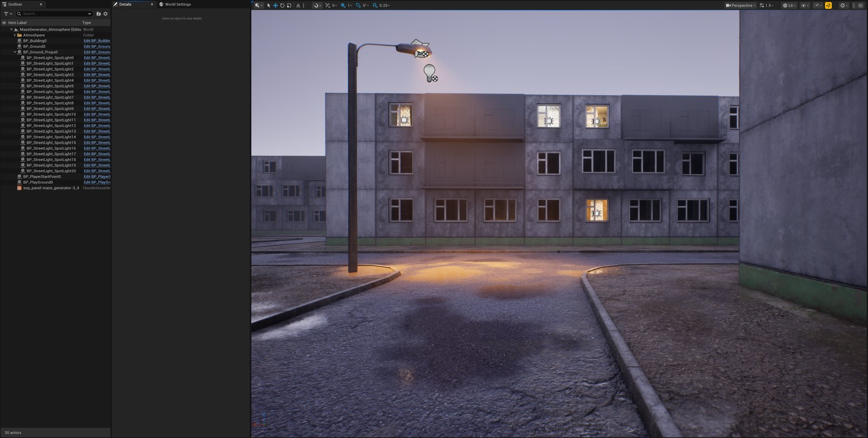Toggle scale snapping icon
The image size is (868, 438).
point(375,5)
